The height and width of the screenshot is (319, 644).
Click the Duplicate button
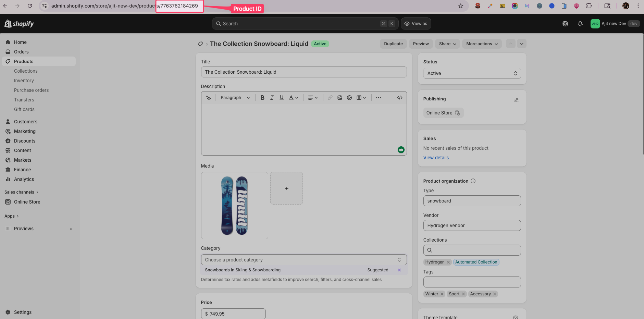pyautogui.click(x=393, y=44)
